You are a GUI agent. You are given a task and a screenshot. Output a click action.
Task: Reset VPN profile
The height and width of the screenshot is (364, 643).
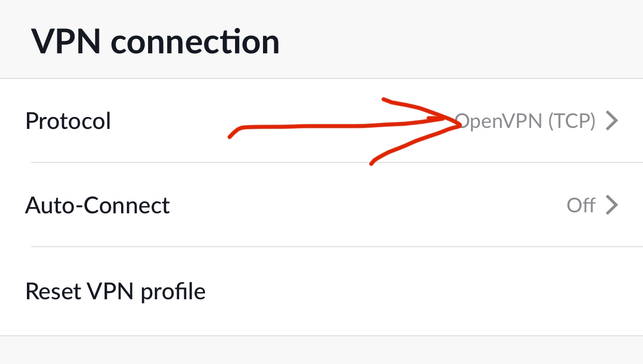[321, 291]
